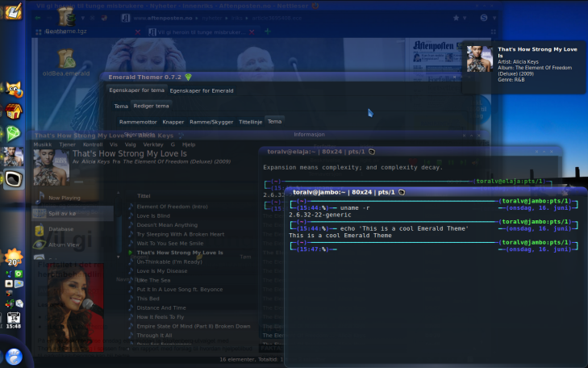
Task: Launch Emerald green gem dock icon
Action: point(14,133)
